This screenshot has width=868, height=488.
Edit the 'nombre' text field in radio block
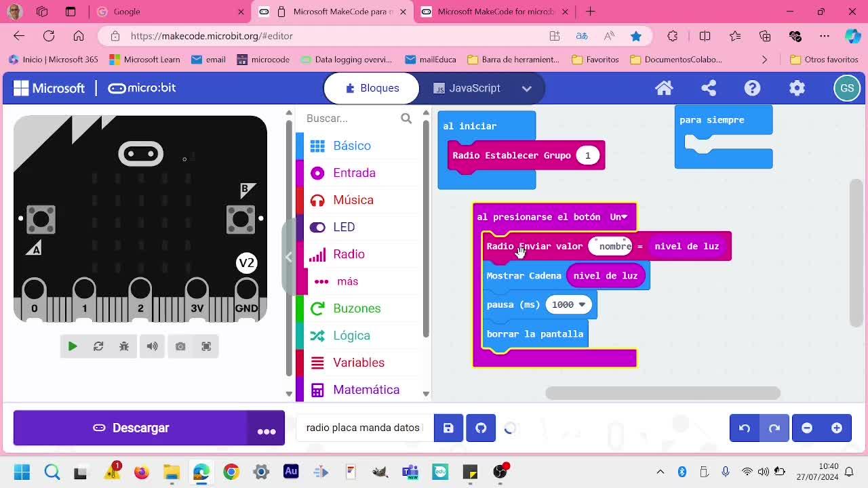pyautogui.click(x=610, y=246)
